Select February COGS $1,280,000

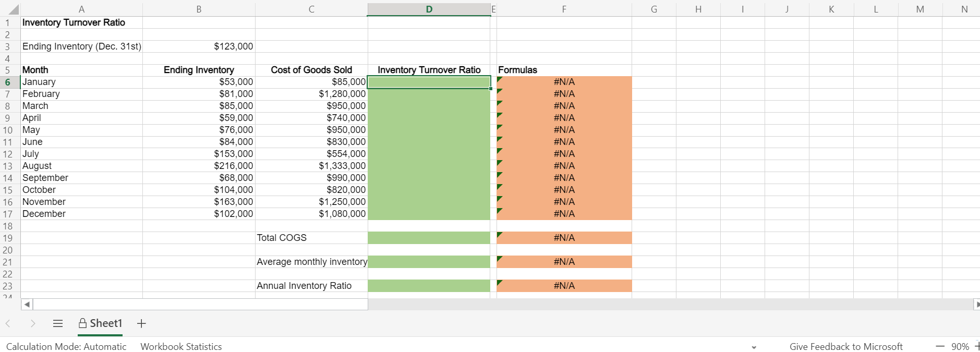pos(311,94)
